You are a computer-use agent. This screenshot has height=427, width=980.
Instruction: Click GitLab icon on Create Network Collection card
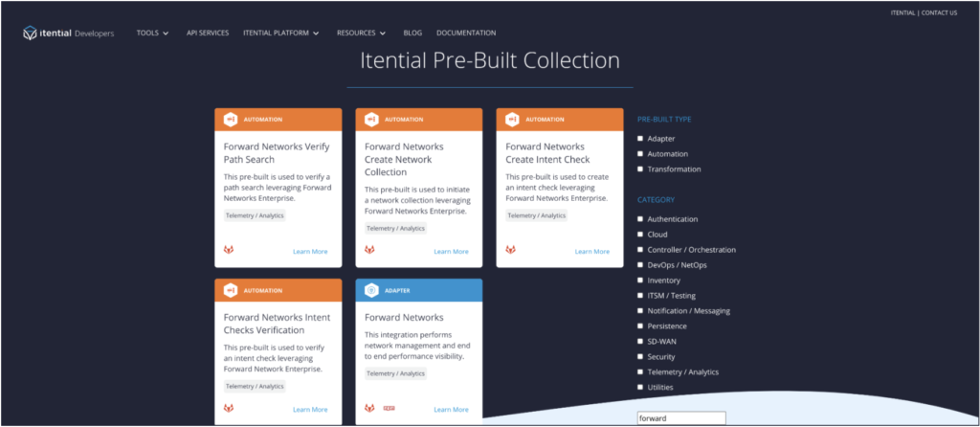369,251
